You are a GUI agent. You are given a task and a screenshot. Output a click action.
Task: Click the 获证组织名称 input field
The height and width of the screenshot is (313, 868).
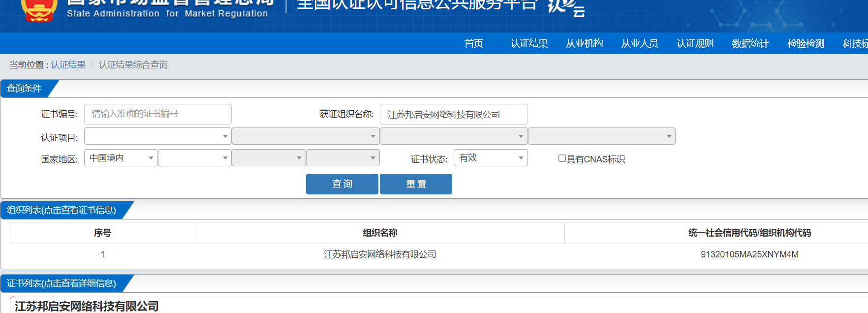(454, 114)
